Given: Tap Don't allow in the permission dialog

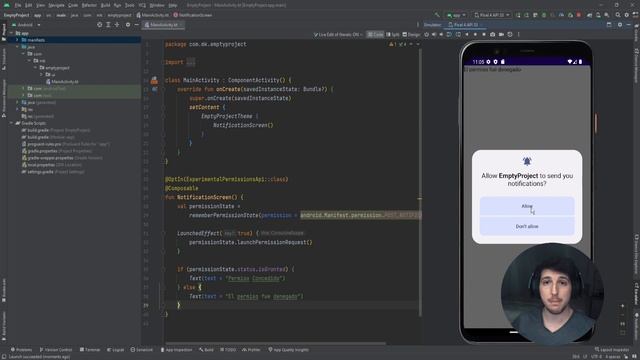Looking at the screenshot, I should [x=527, y=226].
